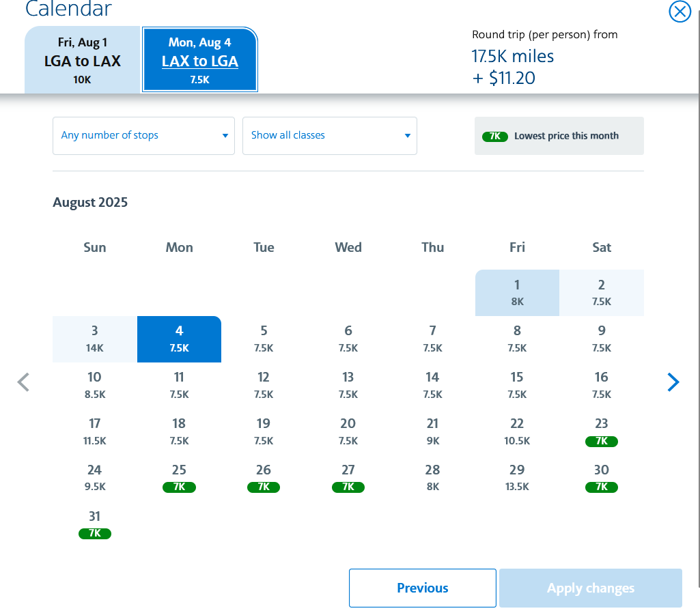Select August 12 priced at 7.5K
700x613 pixels.
click(x=264, y=384)
